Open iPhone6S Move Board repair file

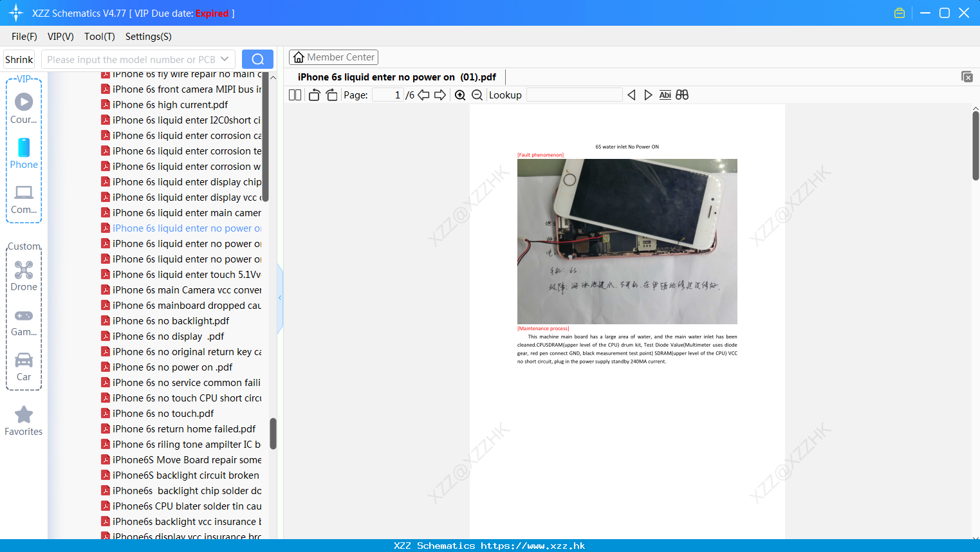[181, 460]
